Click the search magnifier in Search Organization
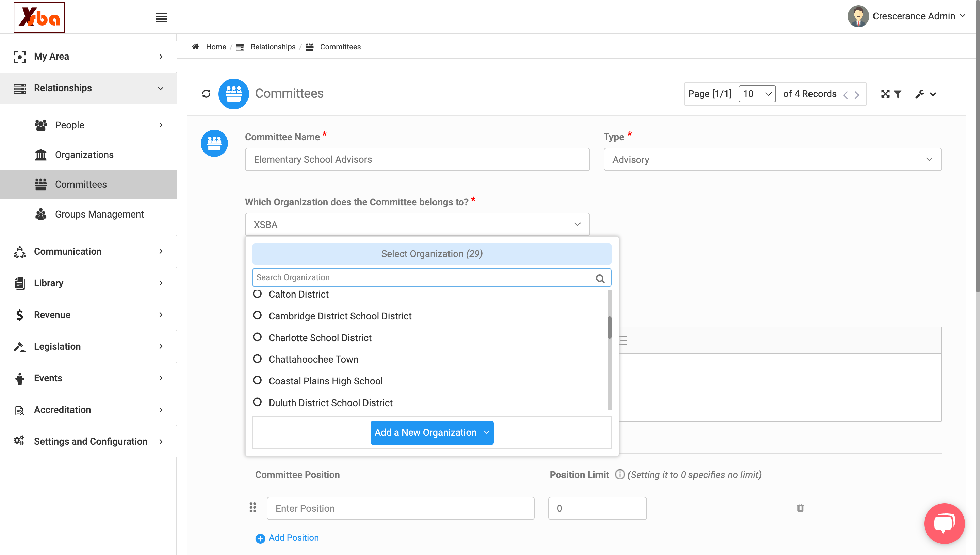 click(600, 279)
